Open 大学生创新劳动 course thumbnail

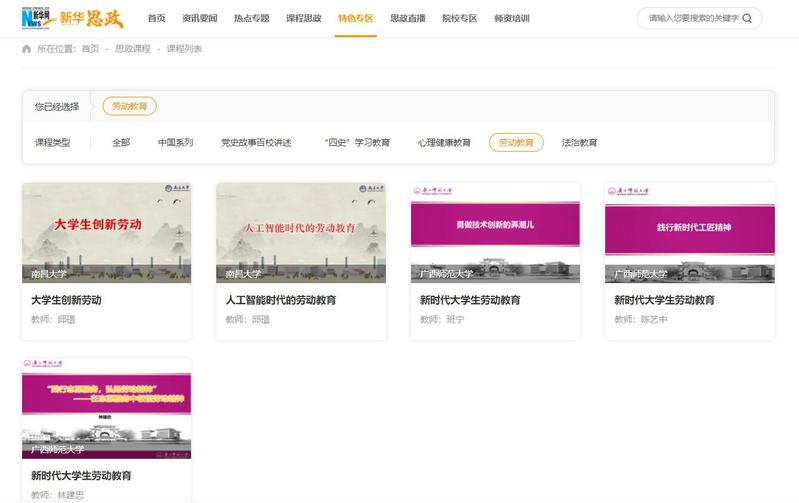pos(106,232)
